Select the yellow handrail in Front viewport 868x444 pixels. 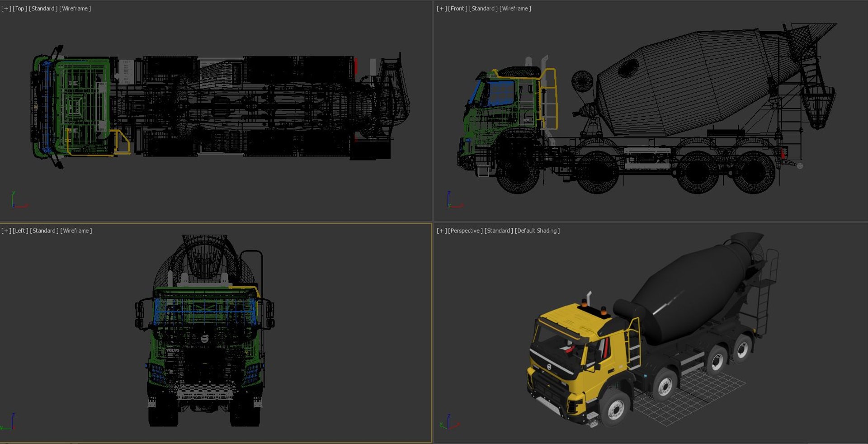tap(548, 99)
